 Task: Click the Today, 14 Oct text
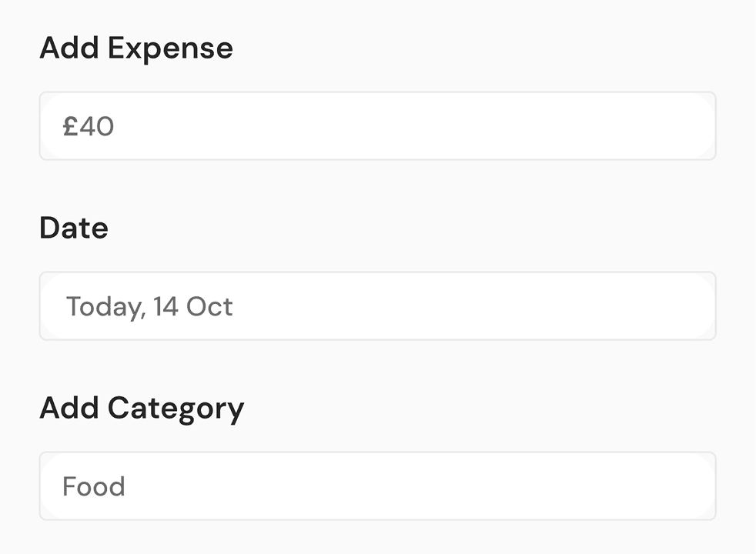tap(149, 306)
